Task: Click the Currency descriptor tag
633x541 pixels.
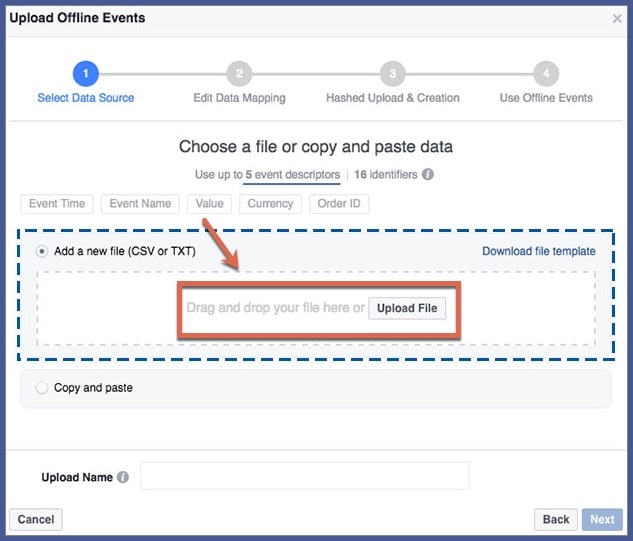Action: [x=270, y=203]
